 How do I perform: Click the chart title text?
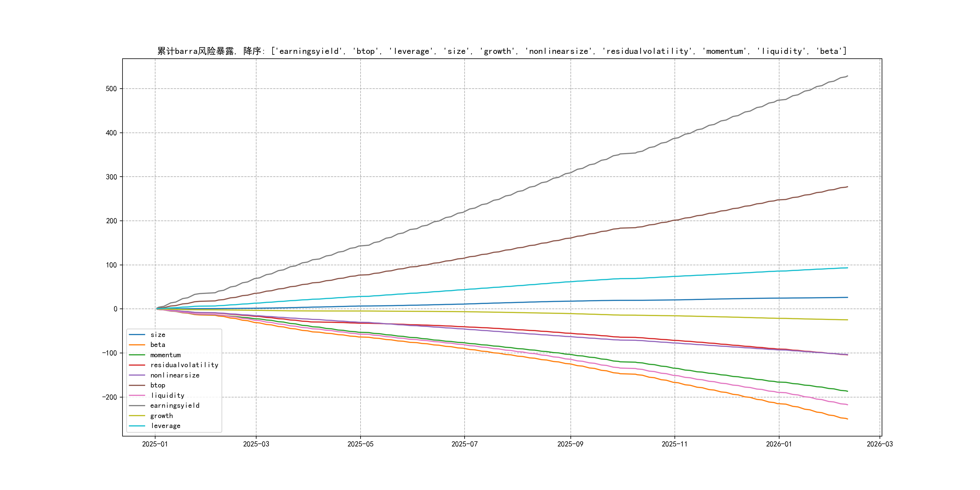(x=502, y=51)
